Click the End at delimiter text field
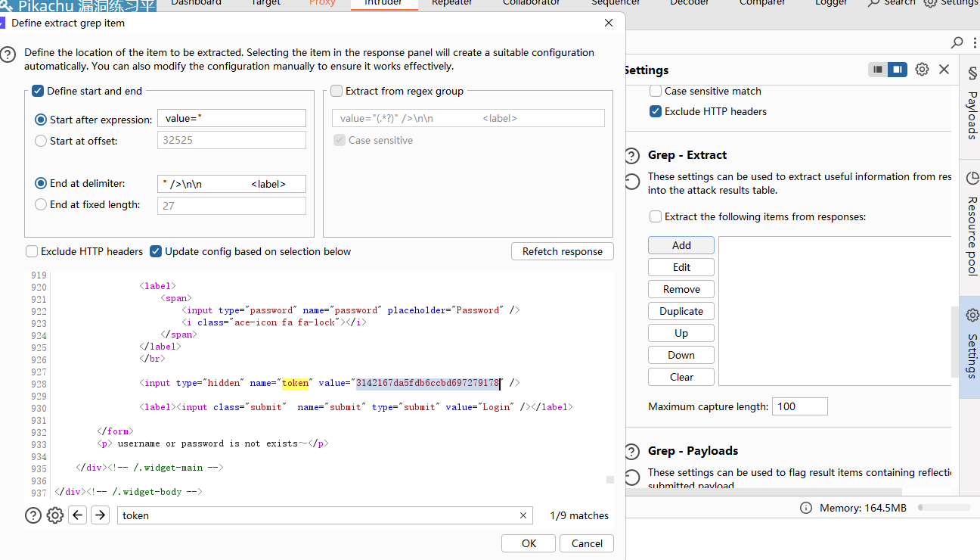The image size is (980, 560). click(231, 184)
